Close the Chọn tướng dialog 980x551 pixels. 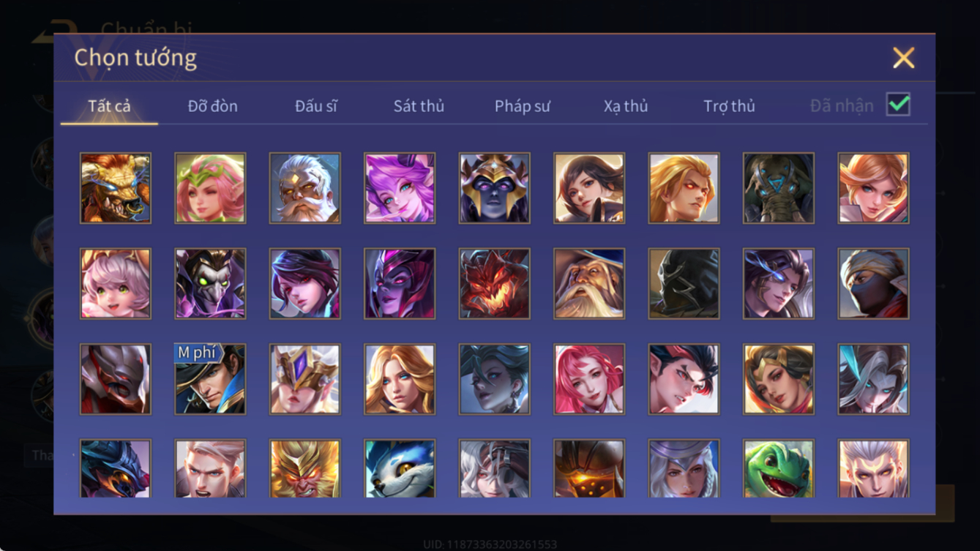tap(904, 58)
